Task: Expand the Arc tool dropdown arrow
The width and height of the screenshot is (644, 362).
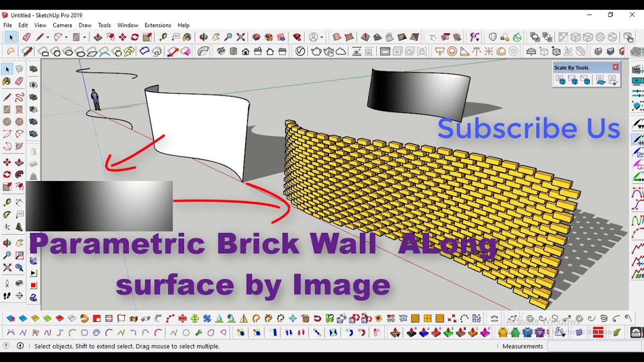Action: point(66,37)
